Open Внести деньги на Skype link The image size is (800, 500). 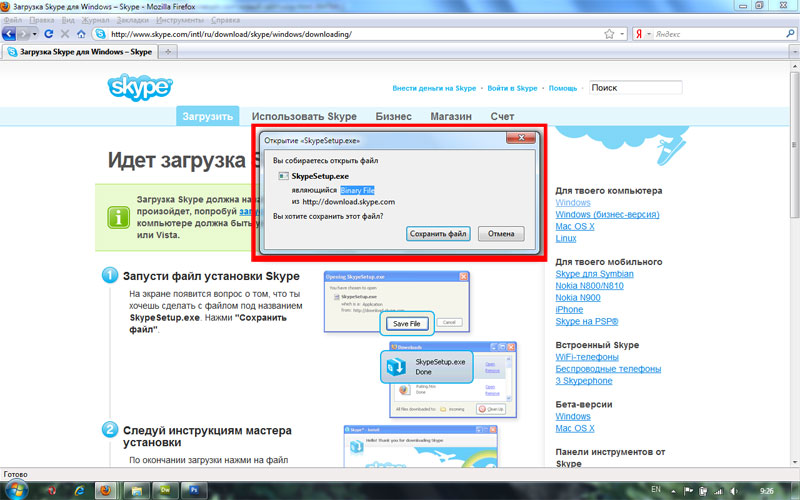(x=434, y=88)
